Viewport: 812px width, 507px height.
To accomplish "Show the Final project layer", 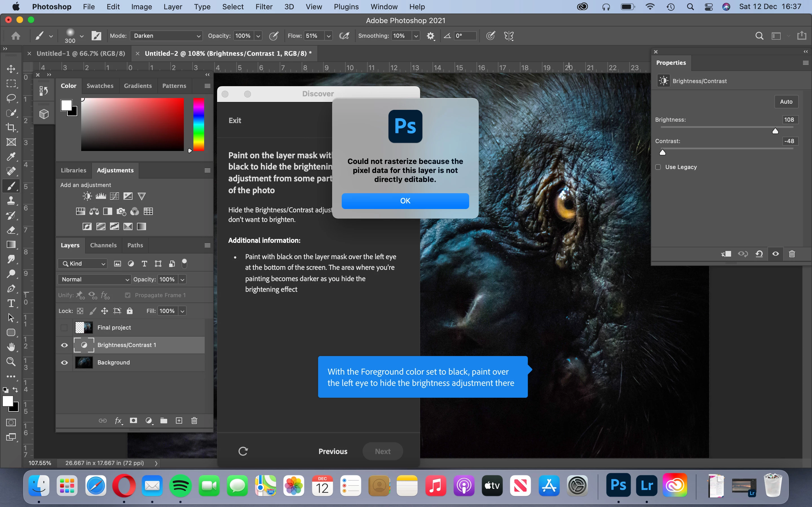I will (64, 328).
